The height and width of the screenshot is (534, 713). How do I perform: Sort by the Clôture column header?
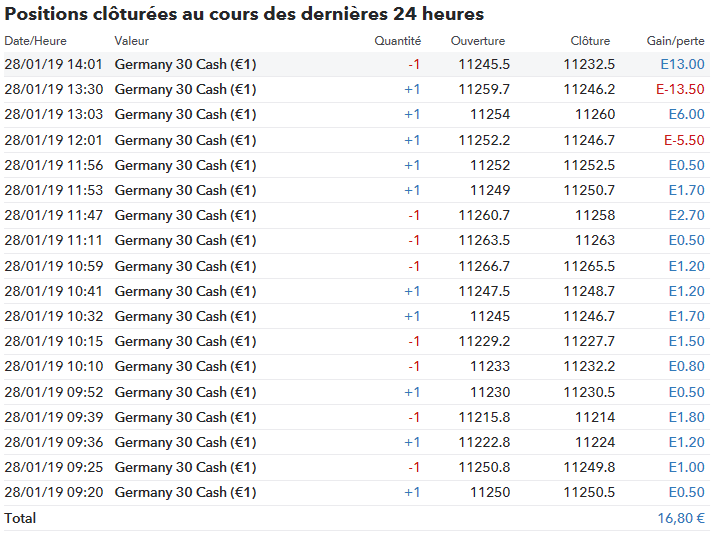[590, 41]
